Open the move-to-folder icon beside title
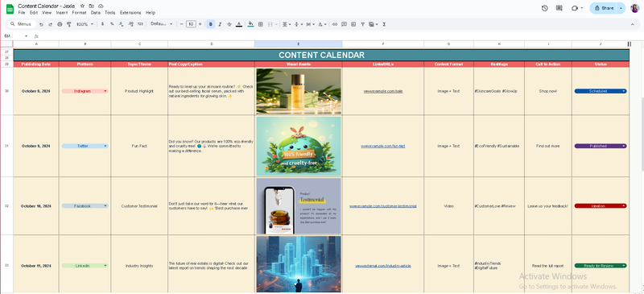This screenshot has width=644, height=294. 92,6
